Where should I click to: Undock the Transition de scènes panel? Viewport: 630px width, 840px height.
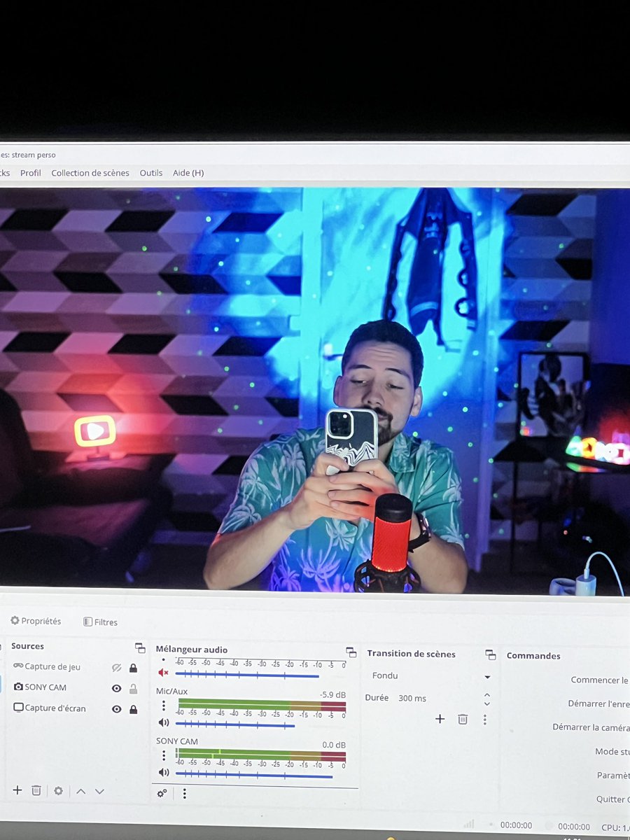[x=491, y=654]
